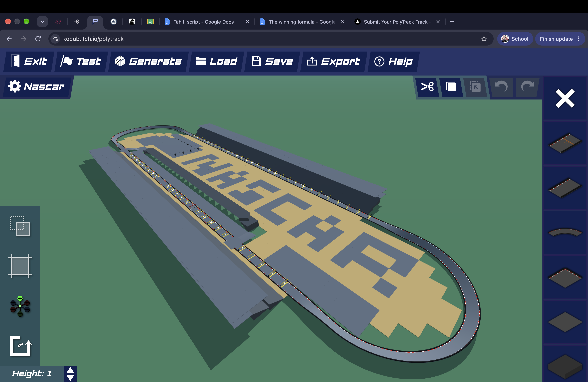
Task: Generate a random track with dice button
Action: (148, 62)
